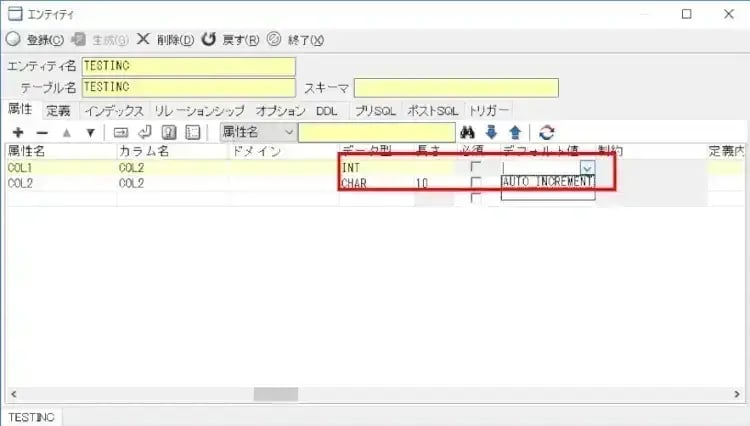
Task: Click the minus icon to remove attribute
Action: 42,132
